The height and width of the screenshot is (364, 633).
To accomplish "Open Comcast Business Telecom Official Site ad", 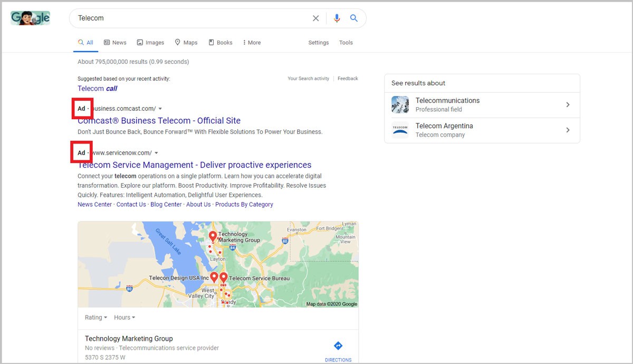I will tap(159, 121).
